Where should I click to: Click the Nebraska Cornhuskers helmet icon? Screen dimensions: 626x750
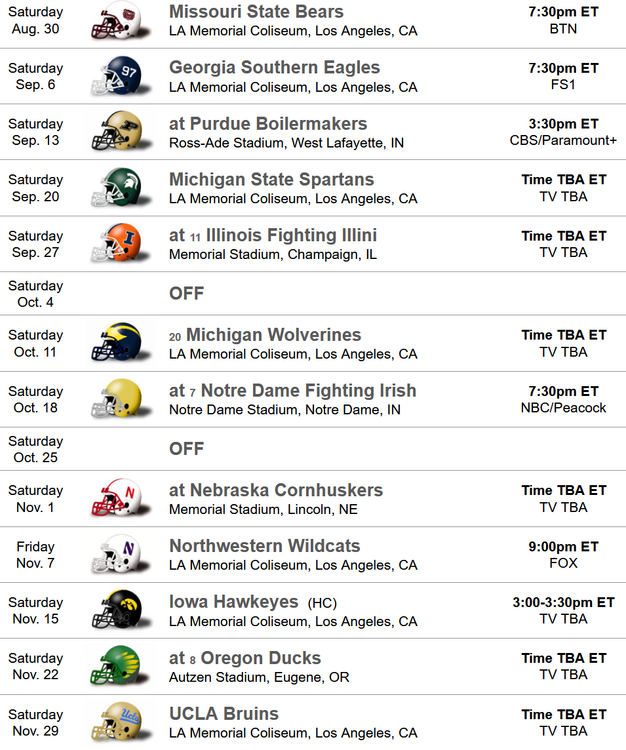[x=115, y=500]
